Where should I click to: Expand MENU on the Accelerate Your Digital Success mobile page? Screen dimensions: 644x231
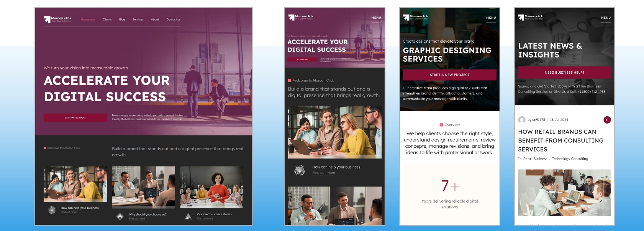[376, 18]
